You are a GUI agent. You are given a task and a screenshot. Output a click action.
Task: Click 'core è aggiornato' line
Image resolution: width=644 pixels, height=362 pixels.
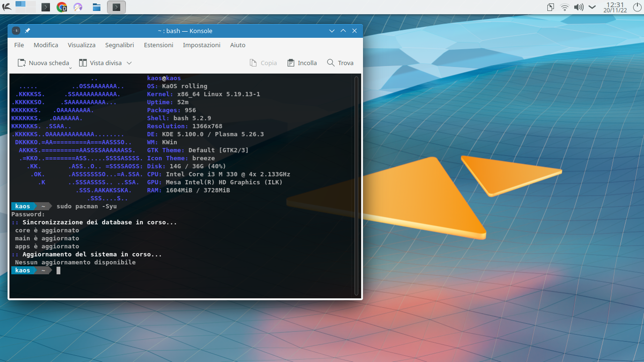47,230
